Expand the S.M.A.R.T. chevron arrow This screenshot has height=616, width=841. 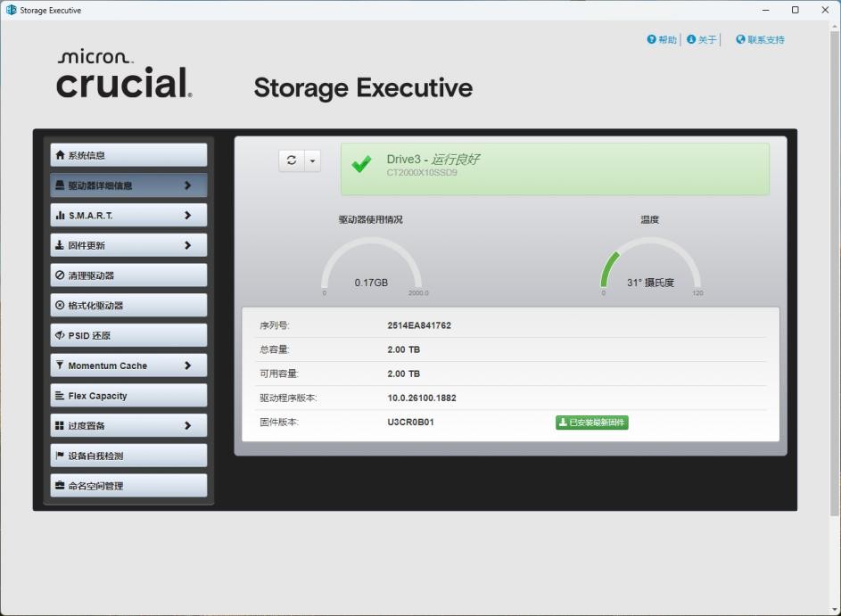pyautogui.click(x=187, y=215)
